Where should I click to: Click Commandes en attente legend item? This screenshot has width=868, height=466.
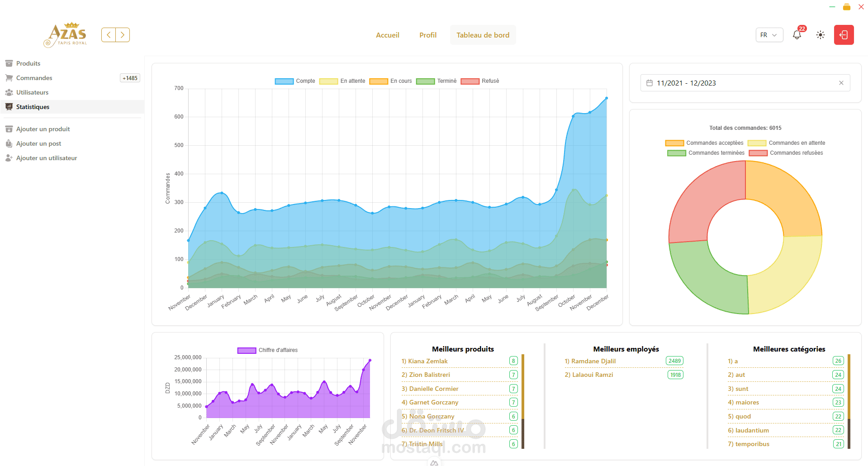pyautogui.click(x=787, y=143)
